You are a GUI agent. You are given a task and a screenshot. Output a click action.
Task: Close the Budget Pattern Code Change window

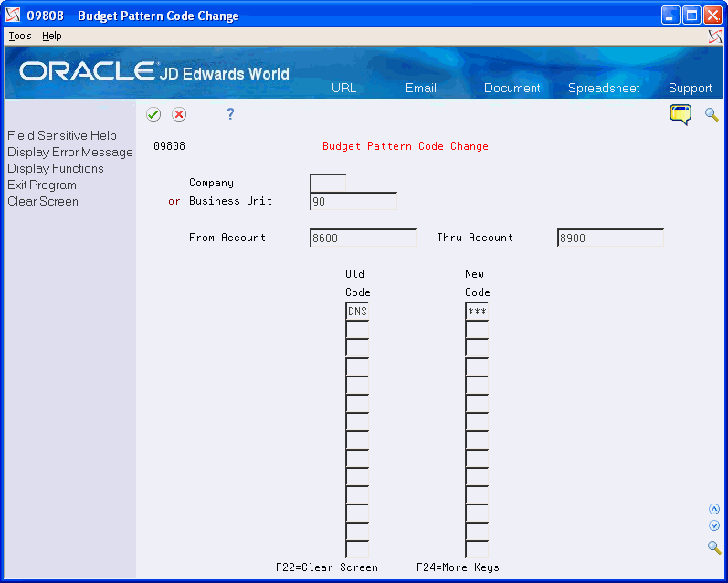(x=712, y=16)
